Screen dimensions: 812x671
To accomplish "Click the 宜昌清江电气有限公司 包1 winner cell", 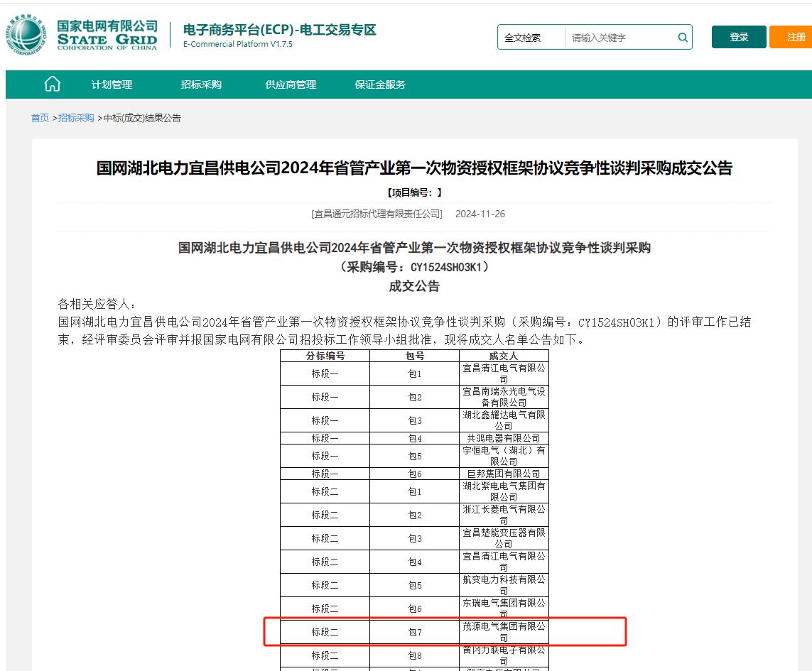I will (504, 373).
